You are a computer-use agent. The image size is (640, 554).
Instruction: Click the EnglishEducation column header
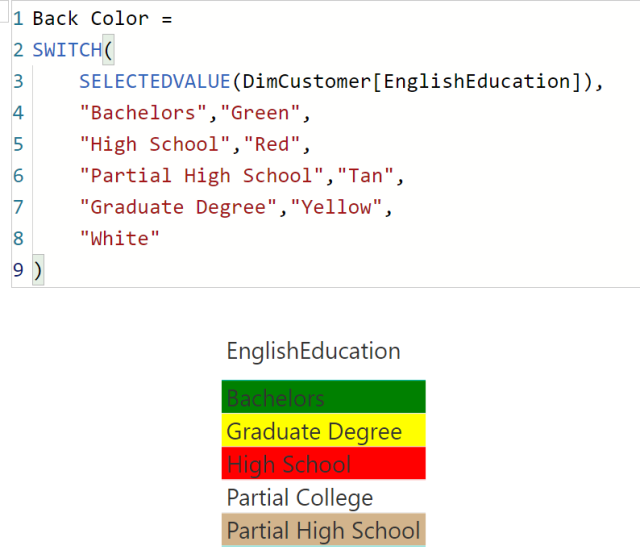pos(313,351)
